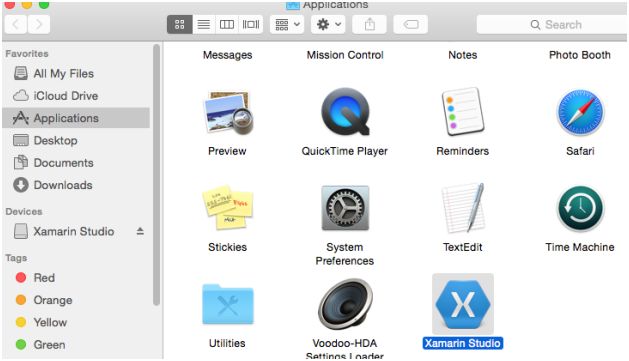Open All My Files in sidebar
Image resolution: width=629 pixels, height=361 pixels.
point(76,73)
